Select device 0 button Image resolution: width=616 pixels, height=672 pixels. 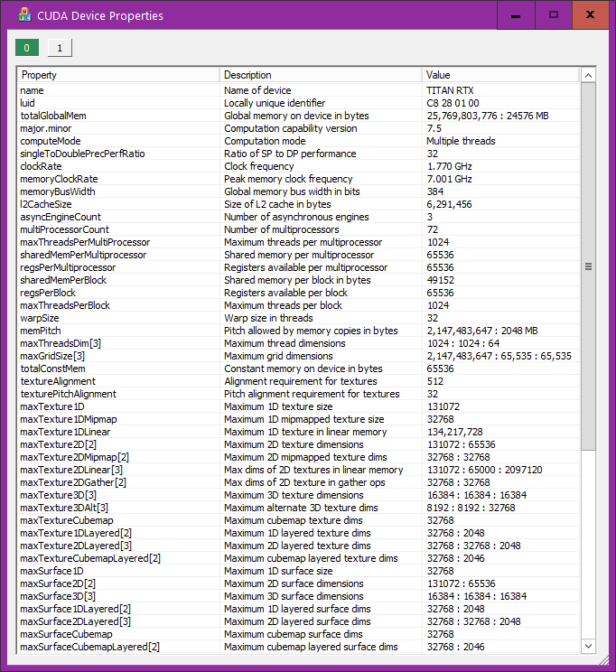(27, 48)
